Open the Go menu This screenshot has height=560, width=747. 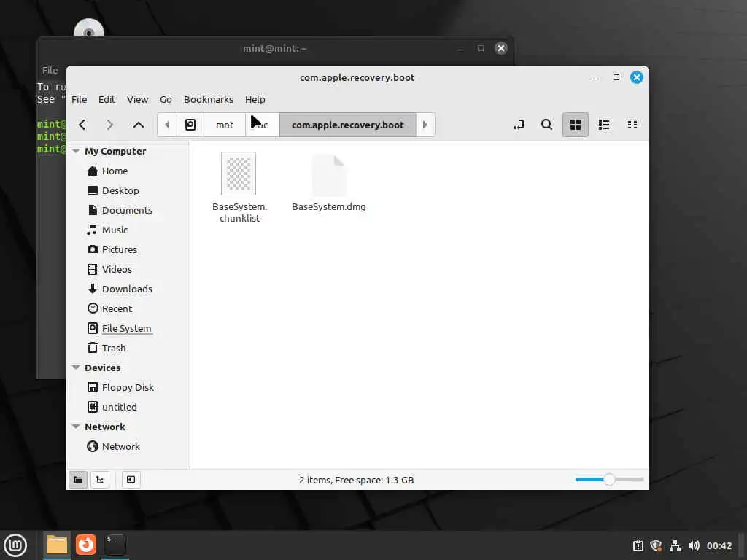coord(166,99)
